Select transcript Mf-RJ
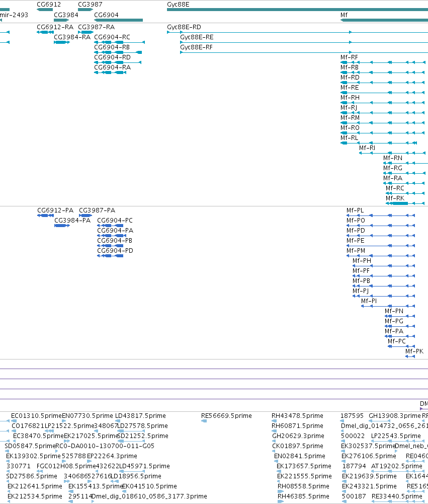The height and width of the screenshot is (504, 428). point(349,108)
